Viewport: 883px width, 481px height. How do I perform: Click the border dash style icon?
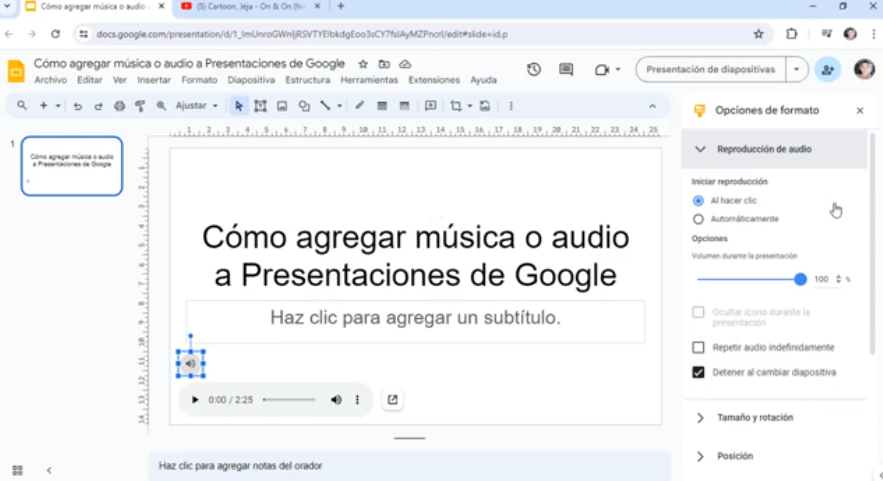click(404, 106)
